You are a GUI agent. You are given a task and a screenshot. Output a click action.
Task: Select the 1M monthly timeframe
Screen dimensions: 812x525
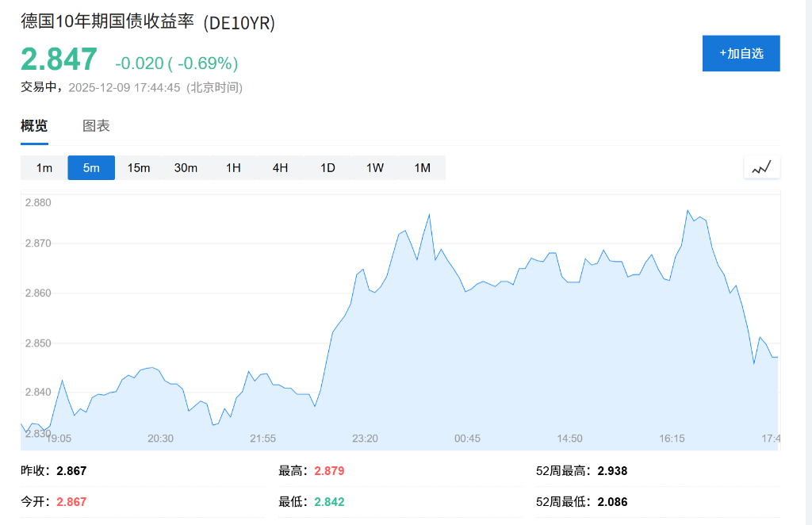click(x=422, y=167)
